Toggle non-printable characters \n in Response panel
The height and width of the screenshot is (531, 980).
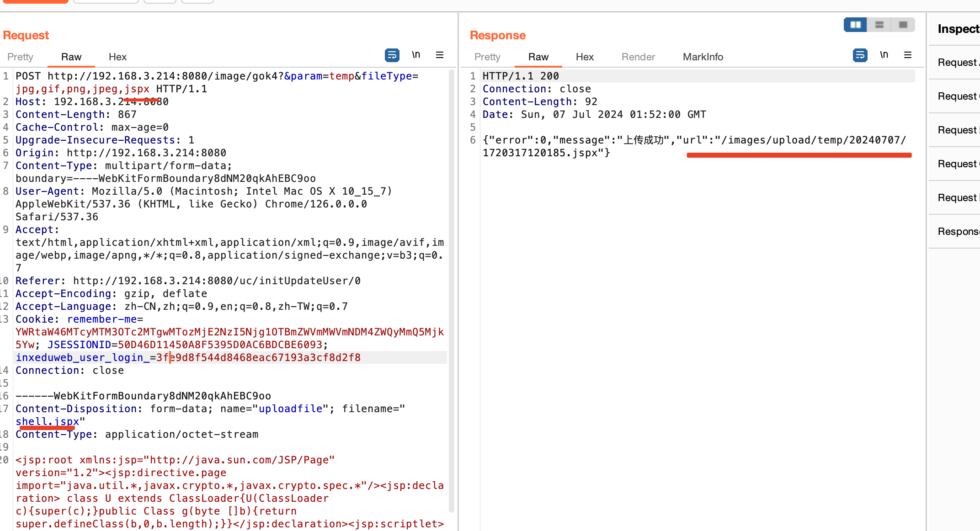coord(884,55)
